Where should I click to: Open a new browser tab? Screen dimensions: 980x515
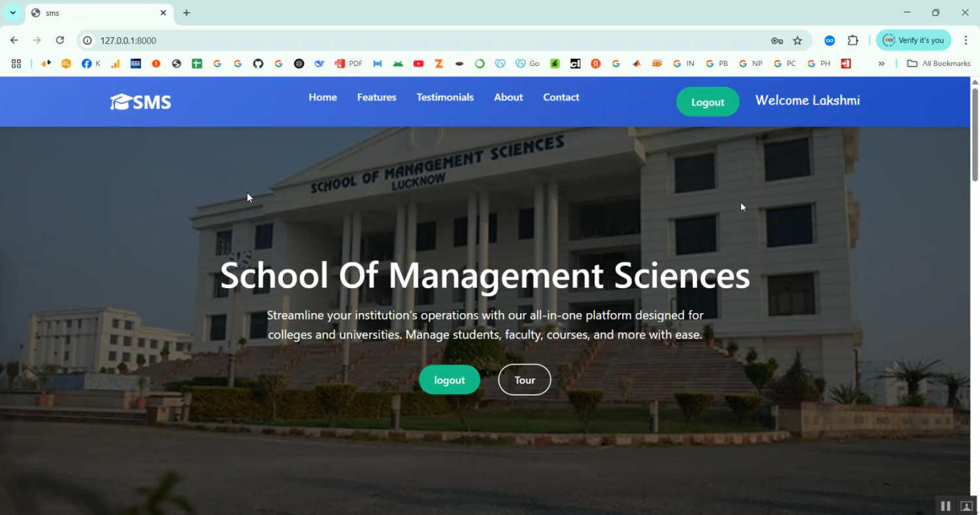[187, 13]
